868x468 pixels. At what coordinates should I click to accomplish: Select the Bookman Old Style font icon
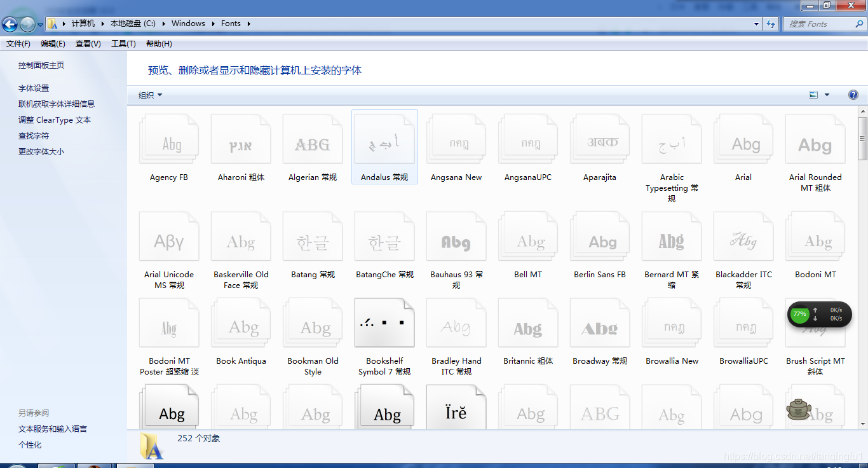click(313, 324)
